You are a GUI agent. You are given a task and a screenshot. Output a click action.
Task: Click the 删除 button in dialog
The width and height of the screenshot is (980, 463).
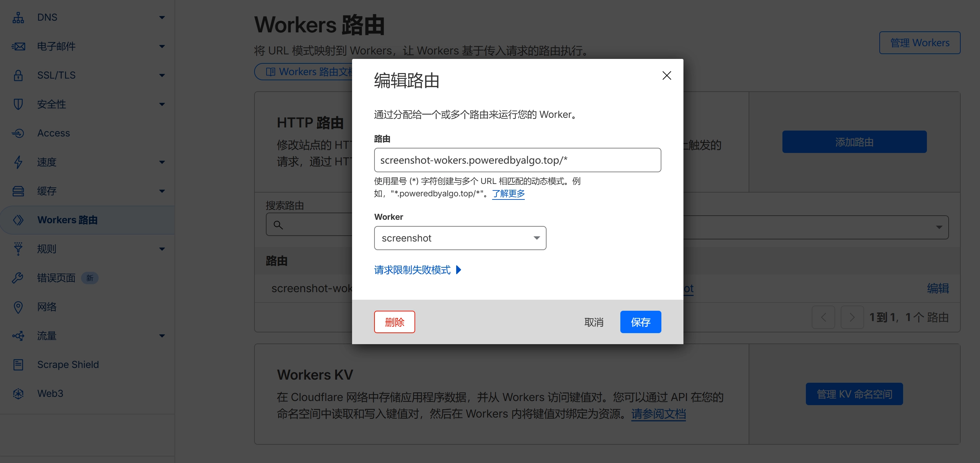tap(394, 322)
